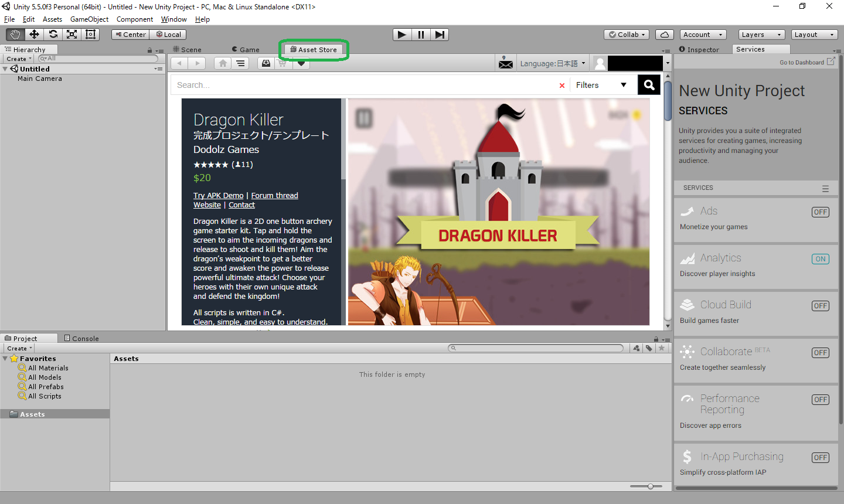This screenshot has width=844, height=504.
Task: Toggle the Ads service switch
Action: [x=820, y=212]
